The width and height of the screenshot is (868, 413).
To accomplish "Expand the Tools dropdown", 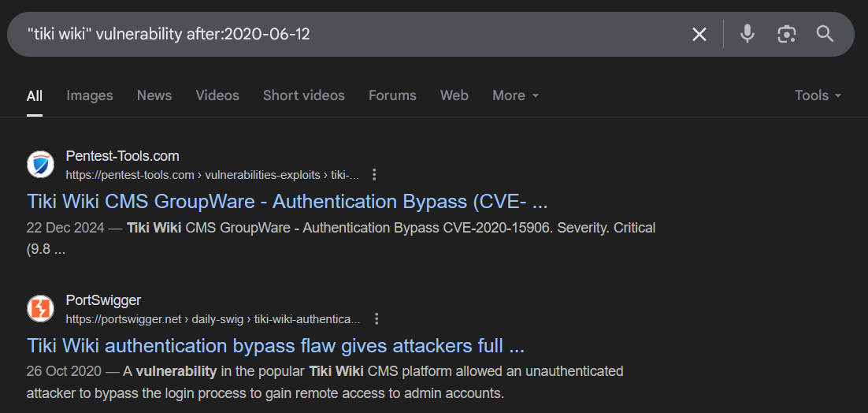I will coord(818,96).
